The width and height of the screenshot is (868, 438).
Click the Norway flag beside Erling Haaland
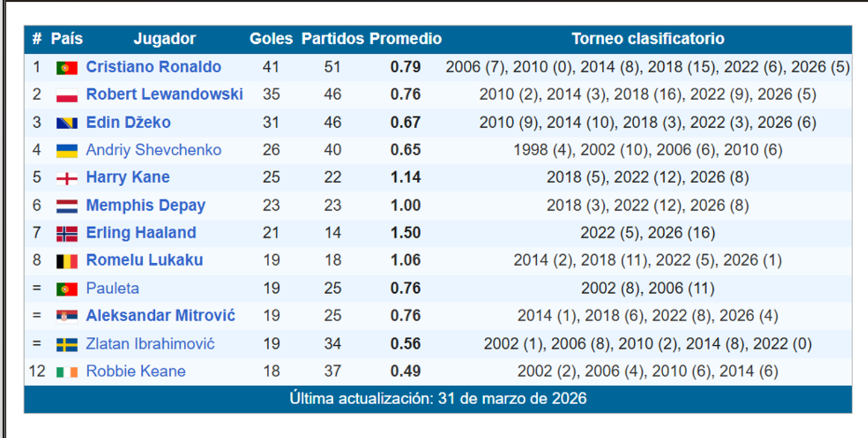[67, 234]
